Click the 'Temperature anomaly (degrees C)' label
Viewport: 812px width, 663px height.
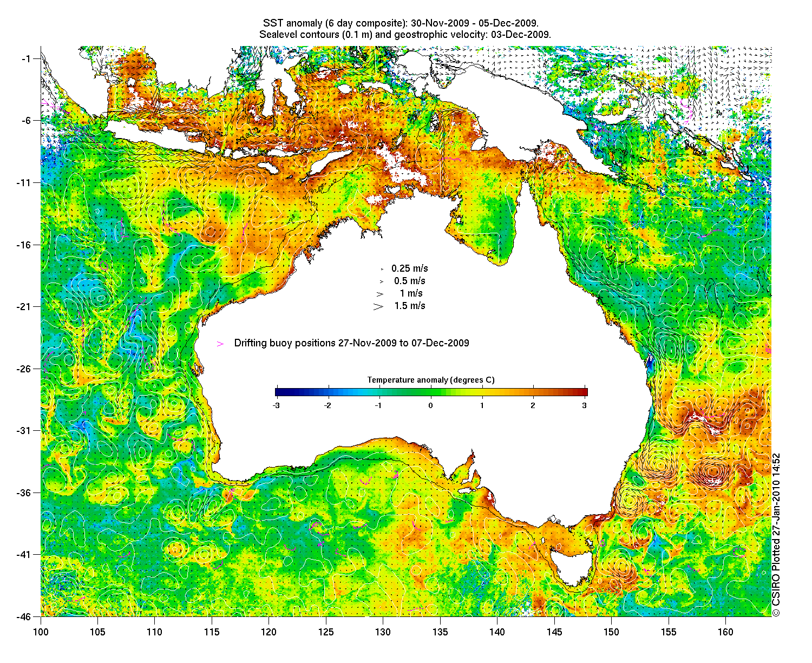[x=431, y=380]
